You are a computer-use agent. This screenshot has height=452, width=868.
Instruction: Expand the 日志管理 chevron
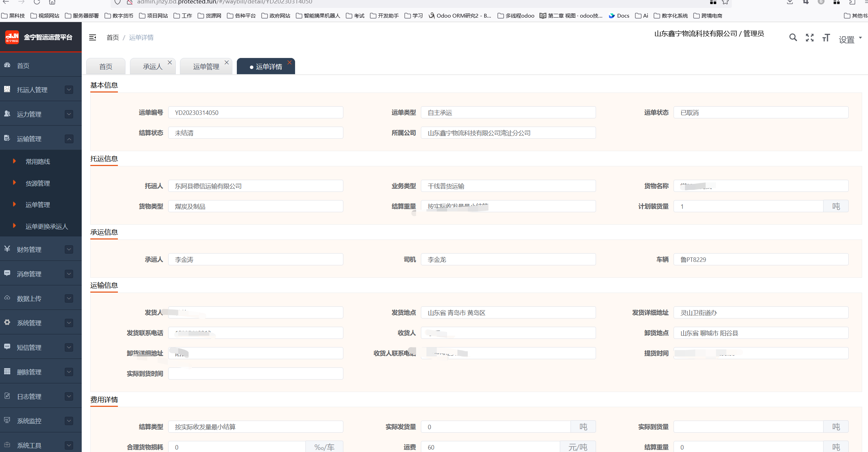(69, 396)
